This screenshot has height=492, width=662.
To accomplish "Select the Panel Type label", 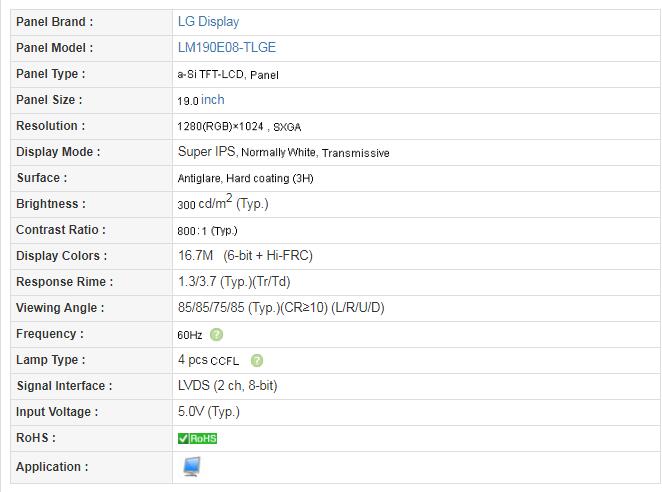I will click(x=51, y=74).
